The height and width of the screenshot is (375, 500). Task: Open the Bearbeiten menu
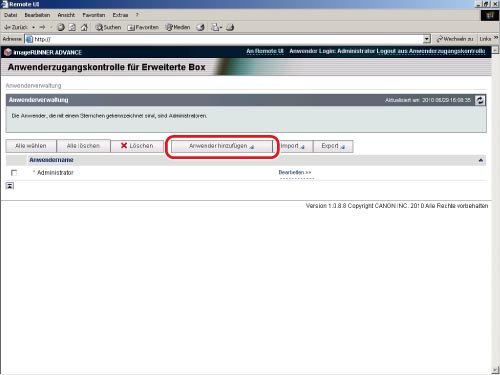pos(37,15)
